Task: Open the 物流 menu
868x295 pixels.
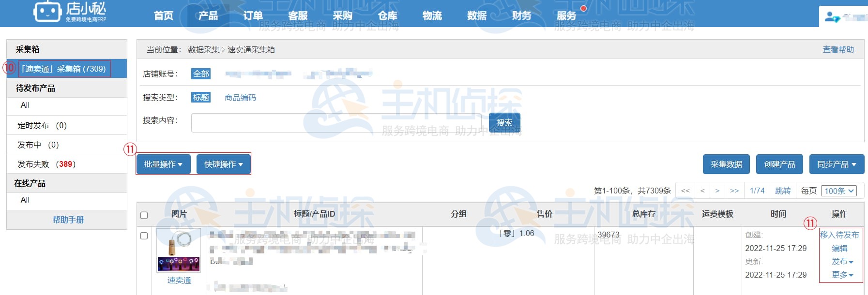Action: (432, 15)
